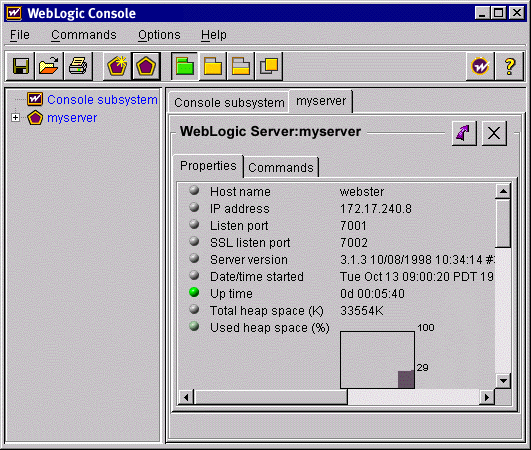Click the Used heap space (%) label
The width and height of the screenshot is (531, 450).
coord(270,328)
